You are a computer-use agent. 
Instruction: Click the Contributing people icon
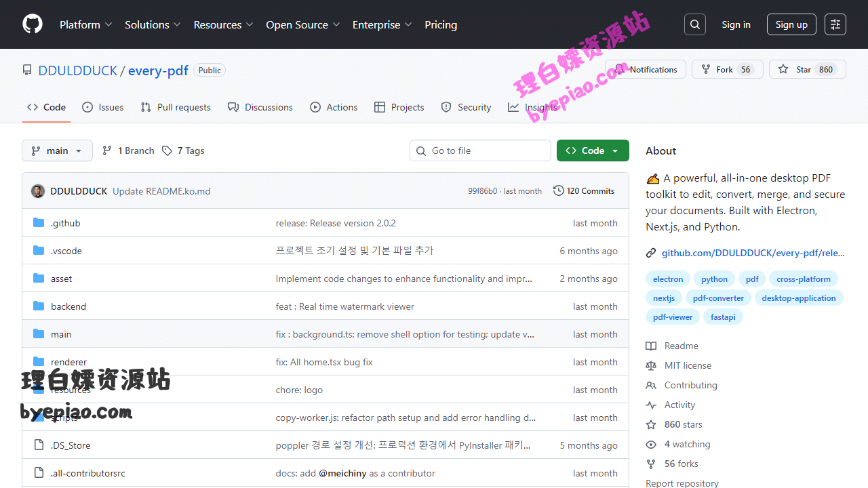(x=651, y=385)
